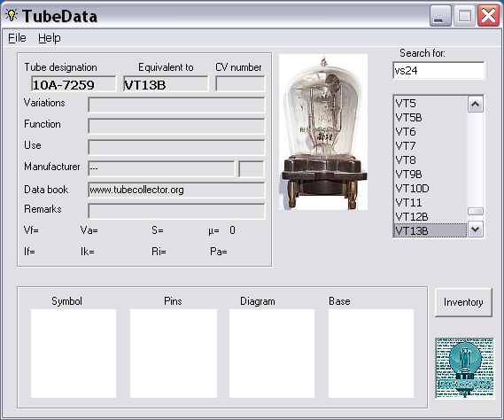Viewport: 504px width, 420px height.
Task: Click the Tube designation field 10A-7259
Action: click(74, 84)
